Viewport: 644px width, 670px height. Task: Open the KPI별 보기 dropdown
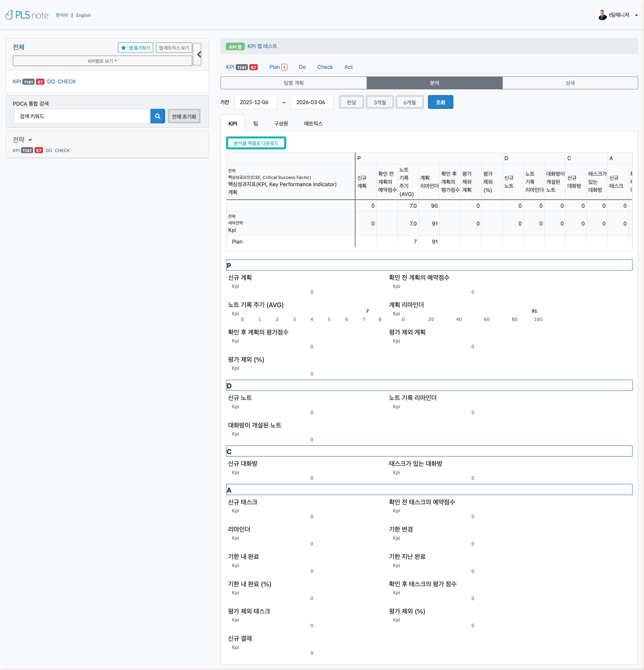pyautogui.click(x=103, y=61)
